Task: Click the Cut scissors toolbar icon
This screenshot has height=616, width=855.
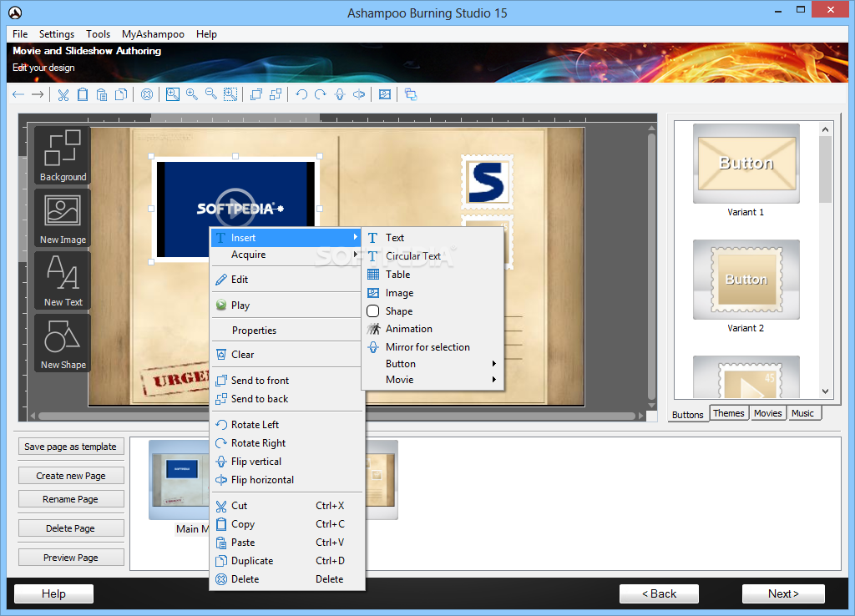Action: (x=63, y=95)
